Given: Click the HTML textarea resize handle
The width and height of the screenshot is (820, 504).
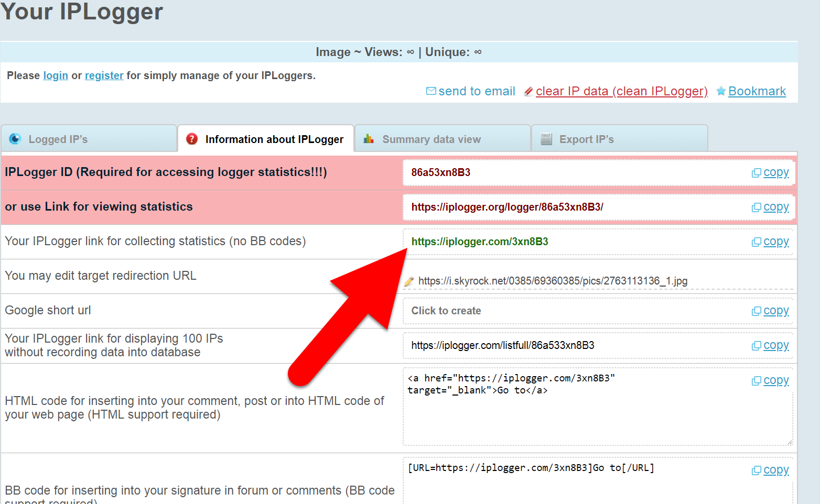Looking at the screenshot, I should 789,442.
